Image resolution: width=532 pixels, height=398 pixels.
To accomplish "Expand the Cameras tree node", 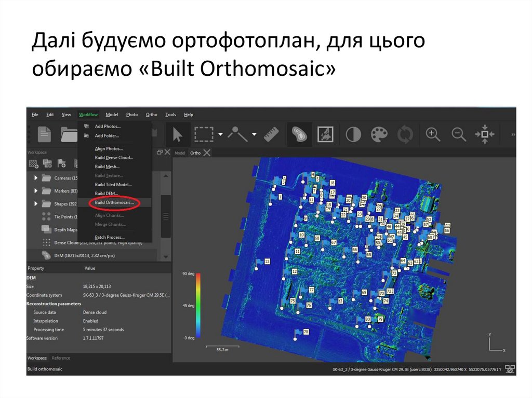I will 36,178.
